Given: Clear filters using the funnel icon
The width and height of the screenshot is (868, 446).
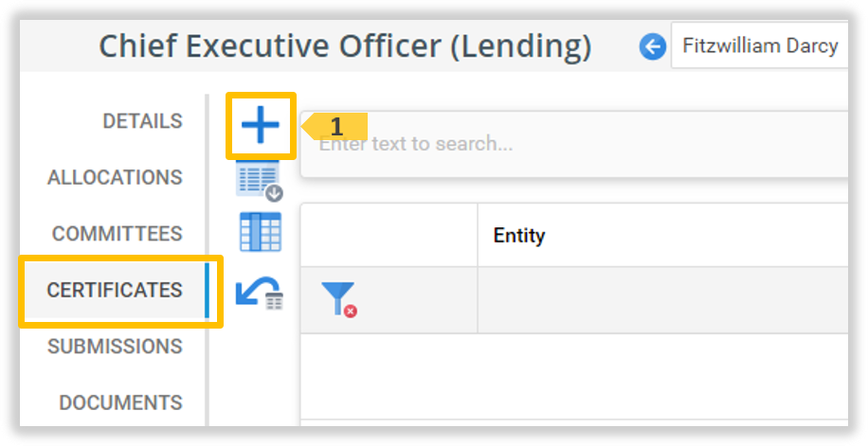Looking at the screenshot, I should pyautogui.click(x=338, y=299).
